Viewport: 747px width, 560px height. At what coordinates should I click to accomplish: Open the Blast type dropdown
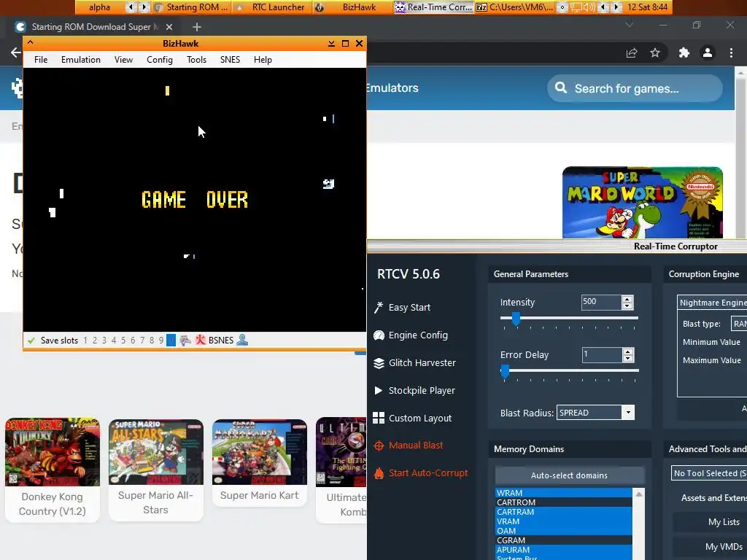(739, 324)
